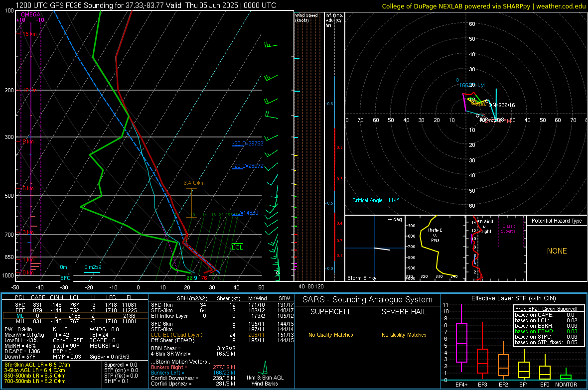588x390 pixels.
Task: Click No Quality Matches under SUPERCELL
Action: [331, 335]
